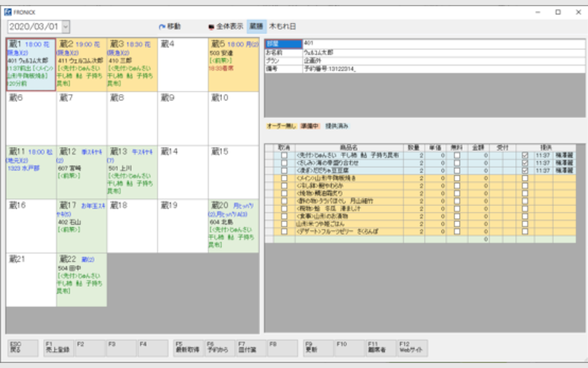Check 提供 box for メイン山形牛陶板焼き row
The image size is (588, 368).
click(525, 178)
